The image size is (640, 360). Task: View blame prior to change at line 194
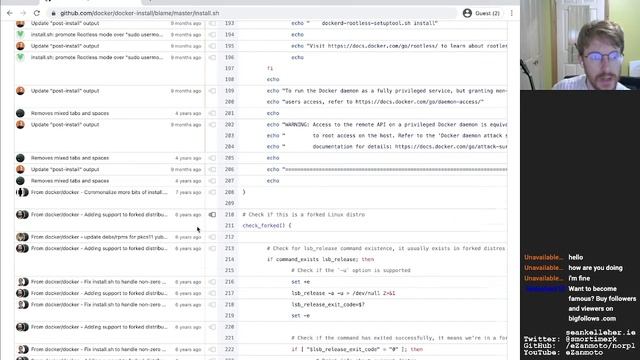(x=212, y=35)
